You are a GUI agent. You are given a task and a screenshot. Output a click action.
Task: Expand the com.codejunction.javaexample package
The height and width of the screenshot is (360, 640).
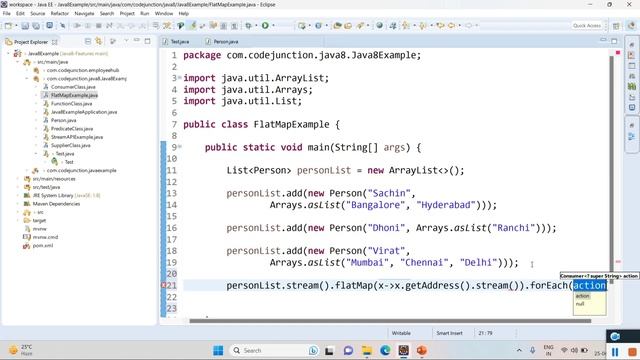27,170
